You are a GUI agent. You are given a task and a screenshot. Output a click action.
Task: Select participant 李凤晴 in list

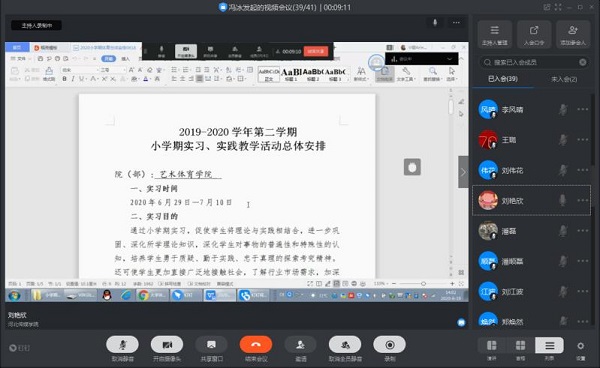[x=532, y=110]
